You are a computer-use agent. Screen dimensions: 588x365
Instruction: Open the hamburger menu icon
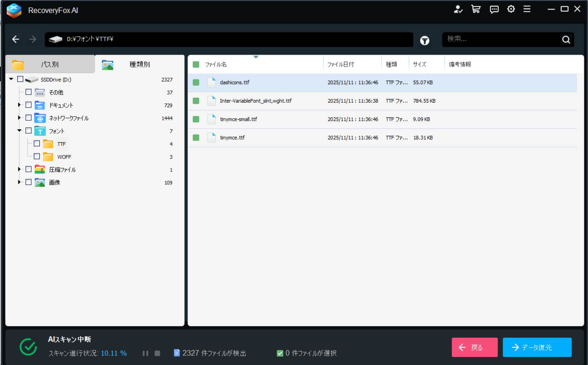[527, 9]
